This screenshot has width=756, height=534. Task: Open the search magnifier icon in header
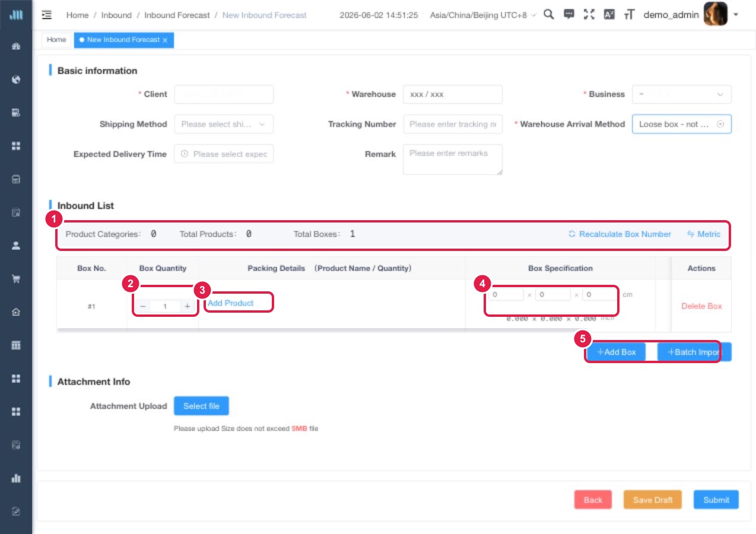click(549, 15)
